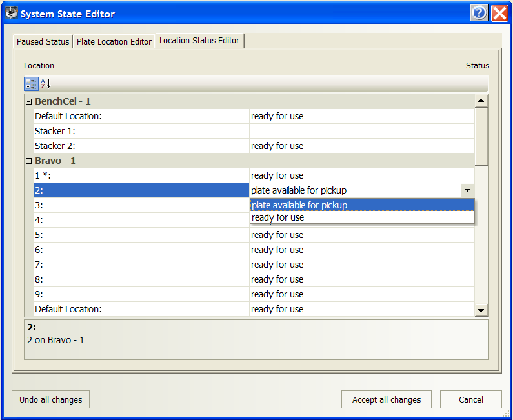Select the Stacker 1 row status field
The height and width of the screenshot is (420, 513).
pyautogui.click(x=361, y=131)
